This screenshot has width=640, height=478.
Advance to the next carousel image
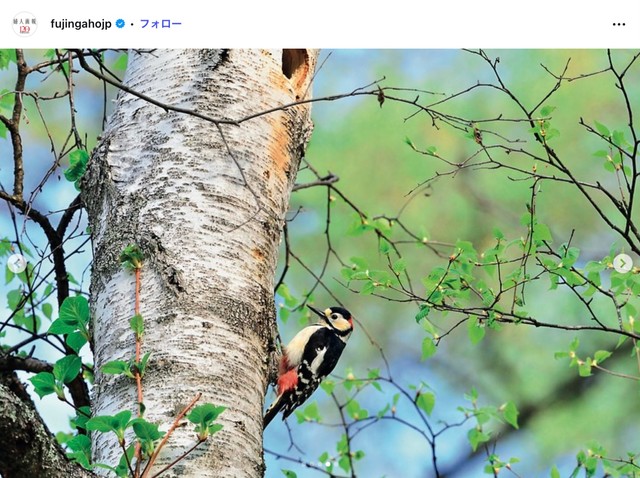pyautogui.click(x=623, y=264)
